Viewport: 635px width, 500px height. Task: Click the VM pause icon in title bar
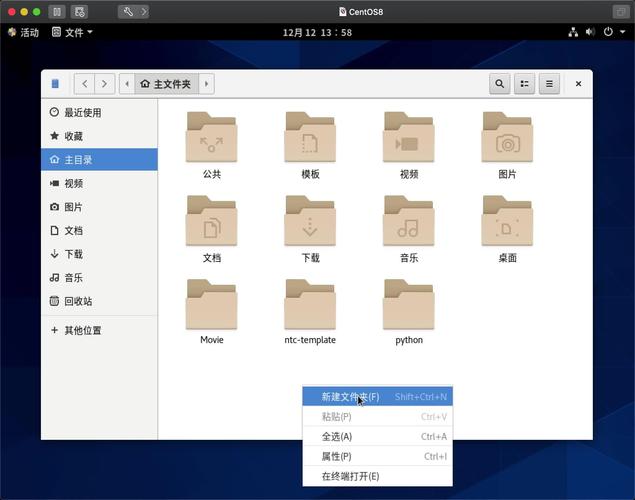tap(57, 12)
